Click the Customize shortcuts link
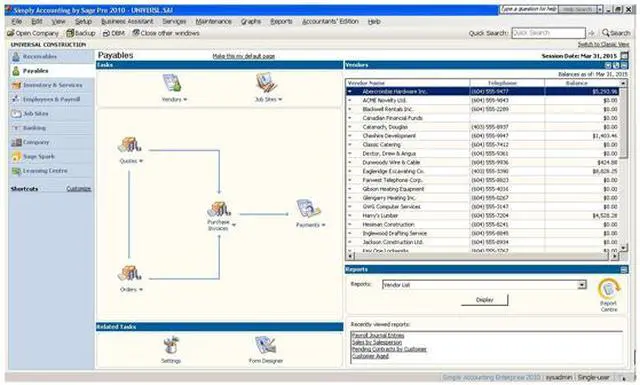640x385 pixels. point(79,189)
